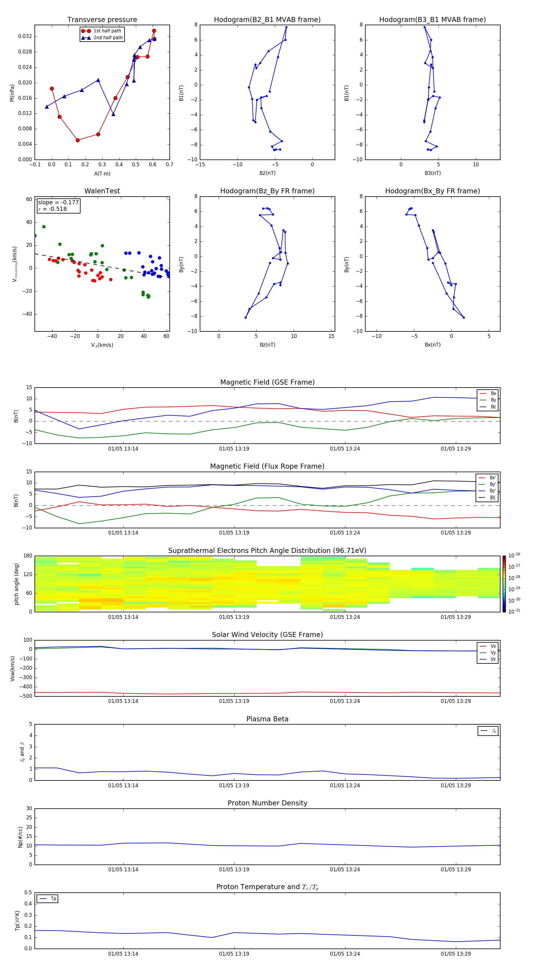Screen dimensions: 535x980
Task: Click 'Solar Wind Velocity (GSE Frame)' title
Action: [x=267, y=635]
